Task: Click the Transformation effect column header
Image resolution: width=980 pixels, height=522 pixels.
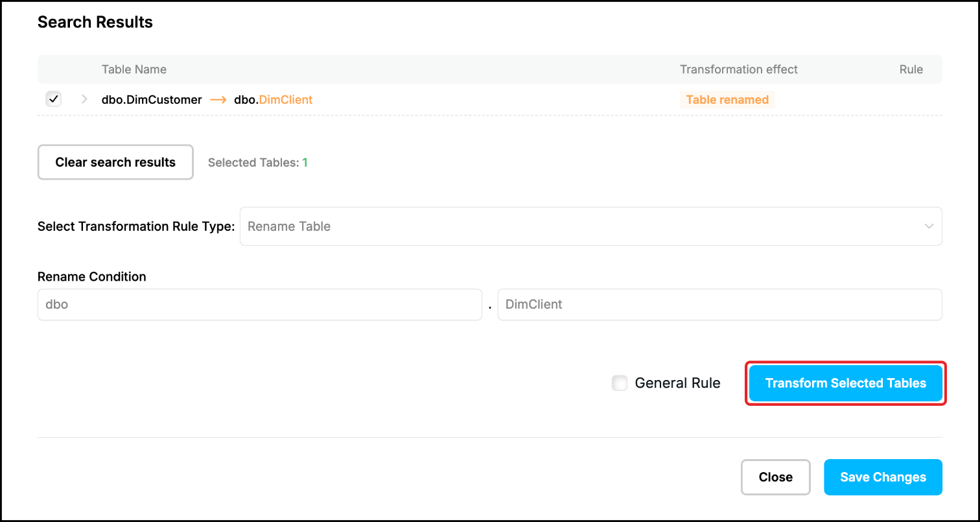Action: pos(739,69)
